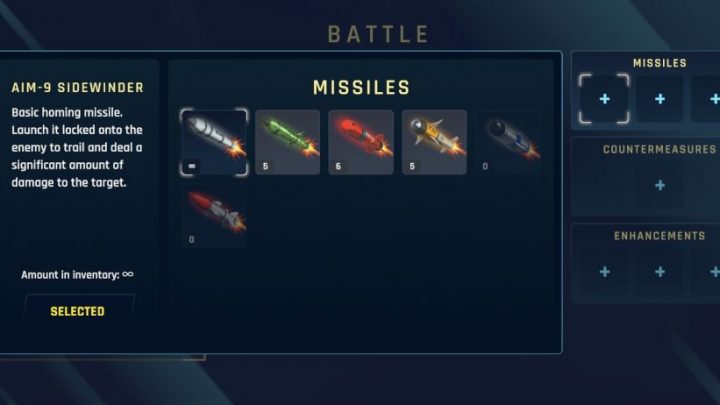Viewport: 720px width, 405px height.
Task: Choose the green missile with 5 count
Action: [287, 142]
